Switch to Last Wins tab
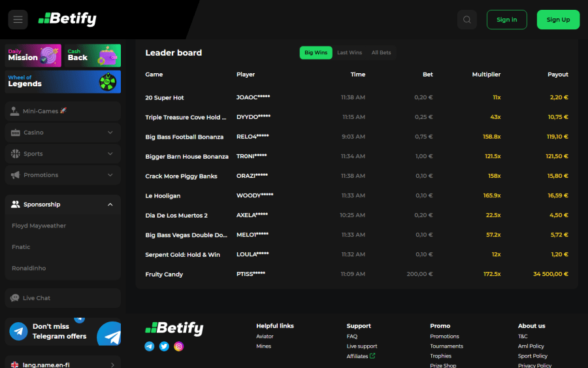Screen dimensions: 588x368 pyautogui.click(x=350, y=53)
